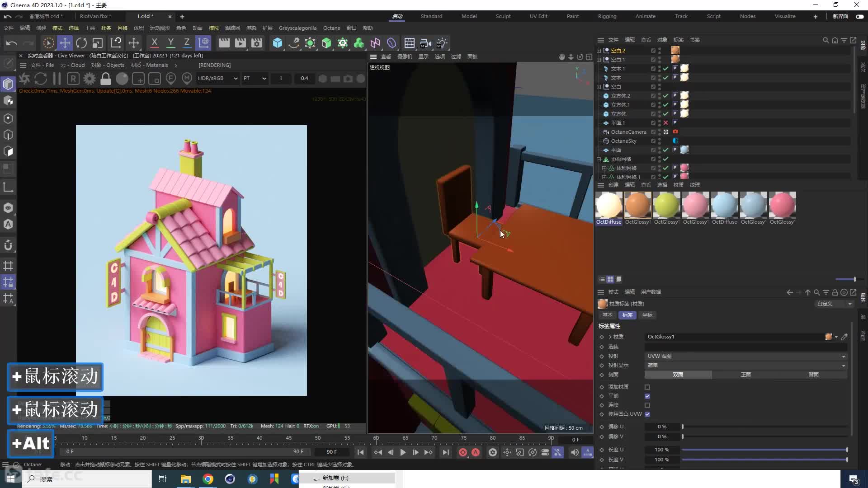This screenshot has height=488, width=868.
Task: Select the OctaneSky object in the object manager
Action: (623, 141)
